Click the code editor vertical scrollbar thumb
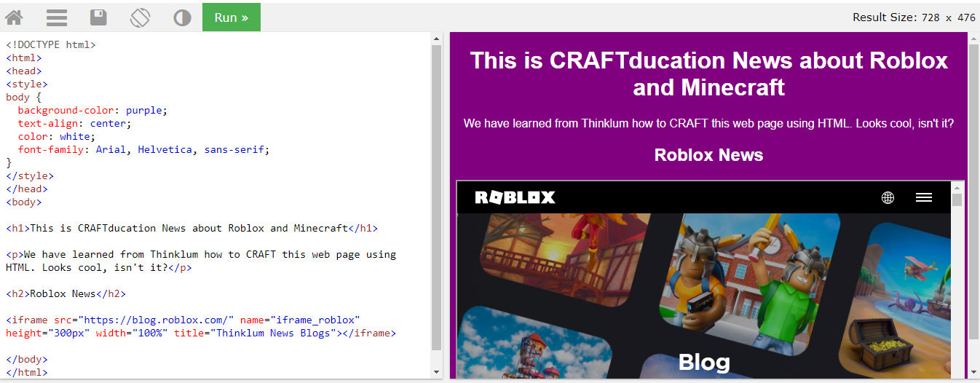The width and height of the screenshot is (980, 383). point(437,198)
